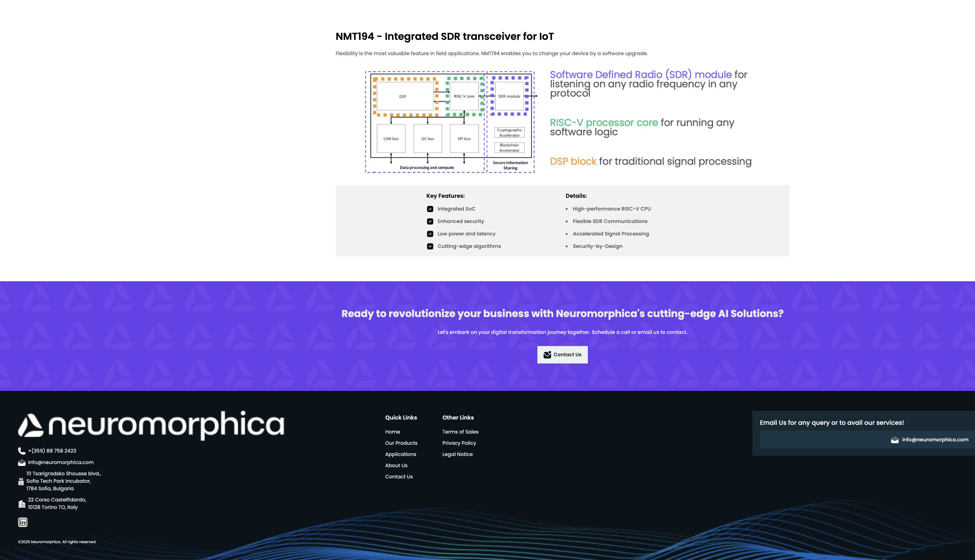The width and height of the screenshot is (975, 560).
Task: Go to Applications footer link
Action: pos(401,454)
